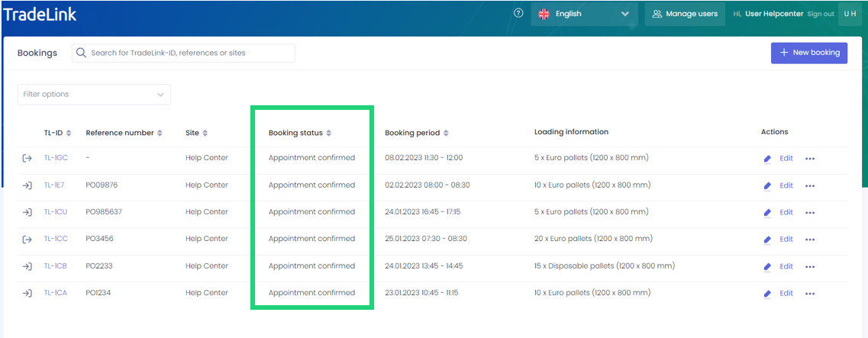The height and width of the screenshot is (338, 868).
Task: Click the TradeLink logo
Action: coord(40,14)
